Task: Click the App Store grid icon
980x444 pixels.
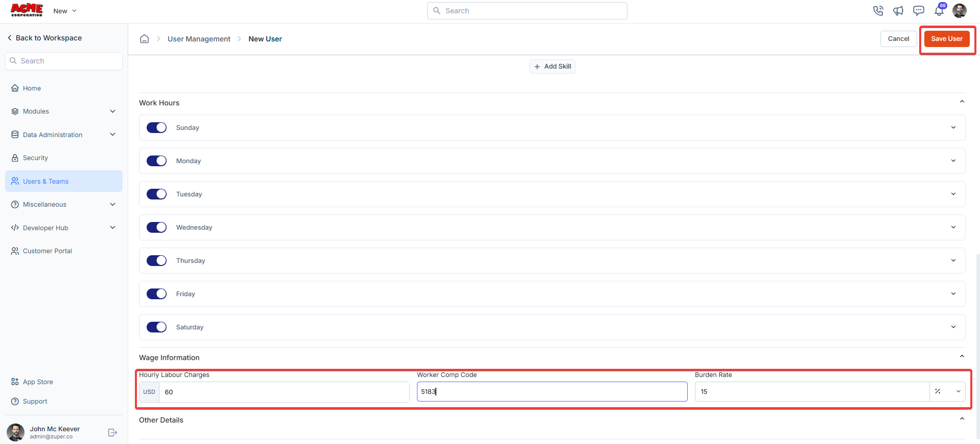Action: point(15,382)
